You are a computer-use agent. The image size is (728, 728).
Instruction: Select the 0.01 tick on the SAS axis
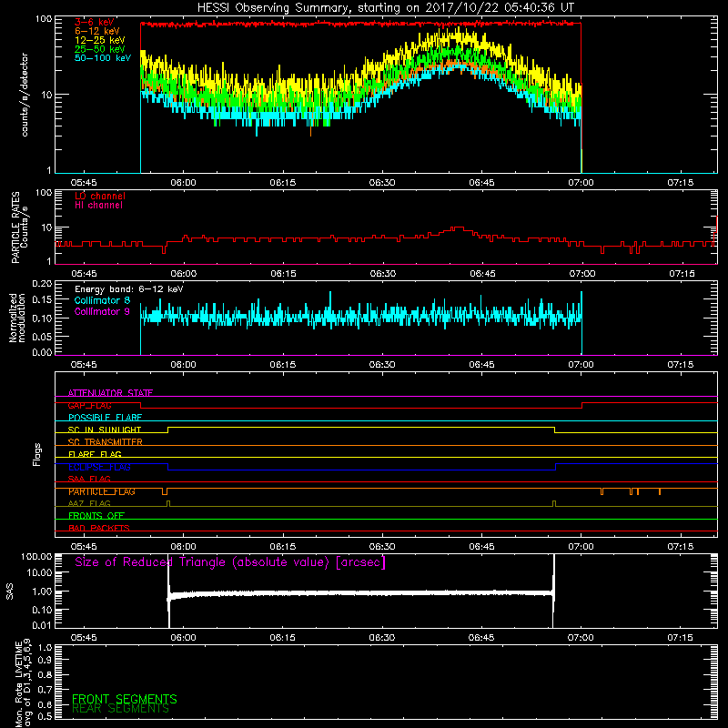[x=42, y=625]
